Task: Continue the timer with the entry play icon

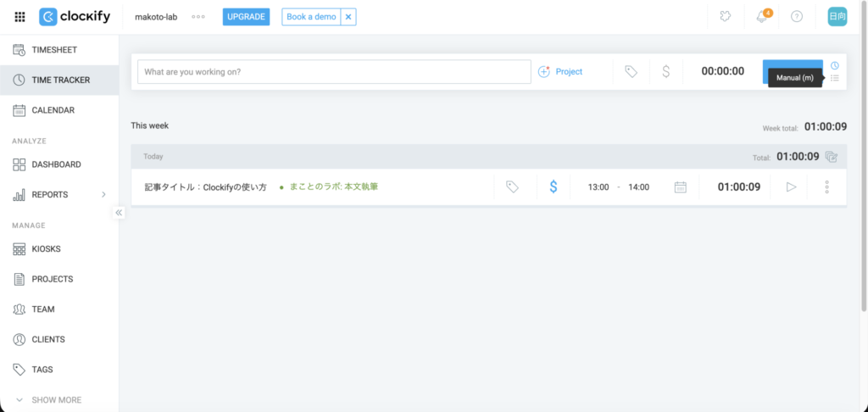Action: (791, 187)
